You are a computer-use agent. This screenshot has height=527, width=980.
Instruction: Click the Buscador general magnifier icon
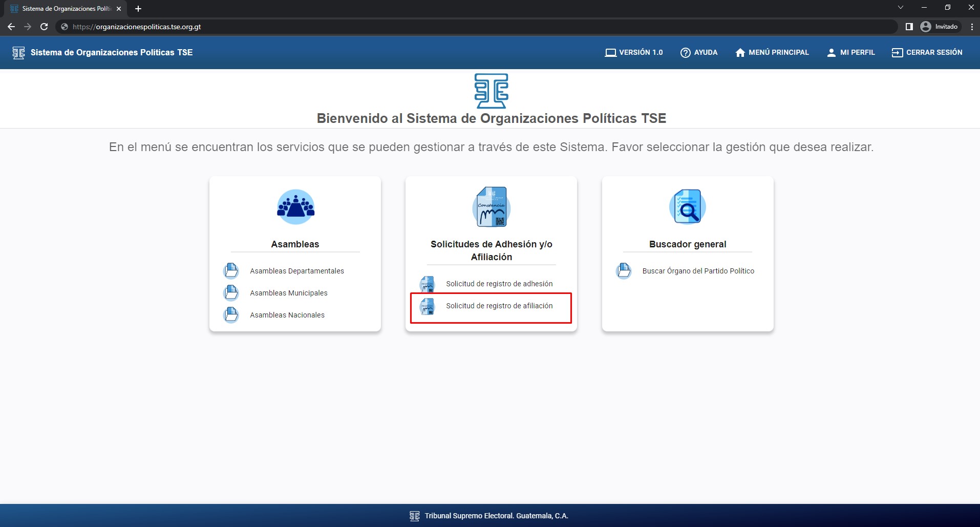pos(687,207)
